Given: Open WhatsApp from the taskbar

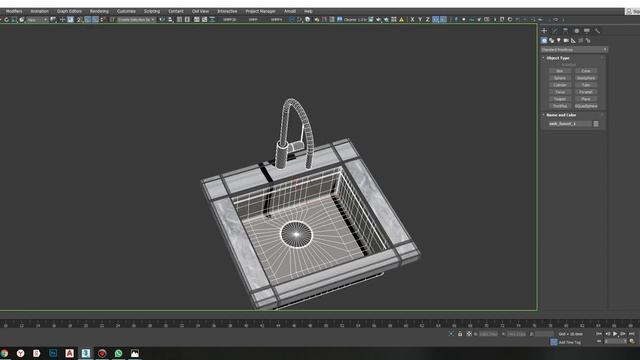Looking at the screenshot, I should point(118,353).
